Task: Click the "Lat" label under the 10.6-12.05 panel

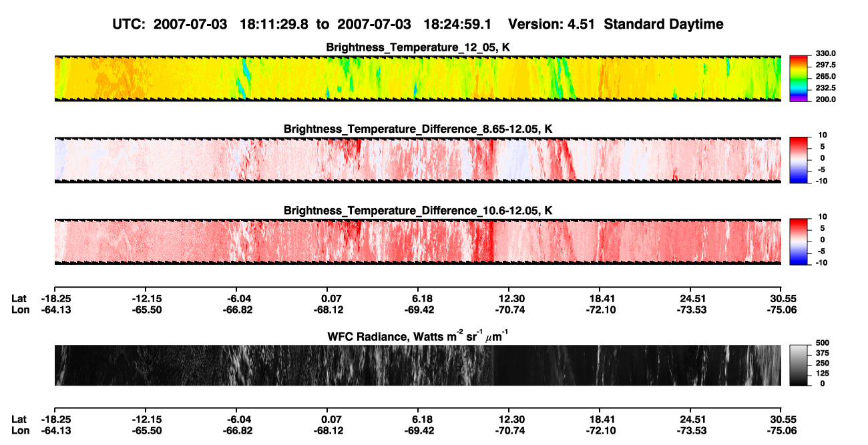Action: pos(19,298)
